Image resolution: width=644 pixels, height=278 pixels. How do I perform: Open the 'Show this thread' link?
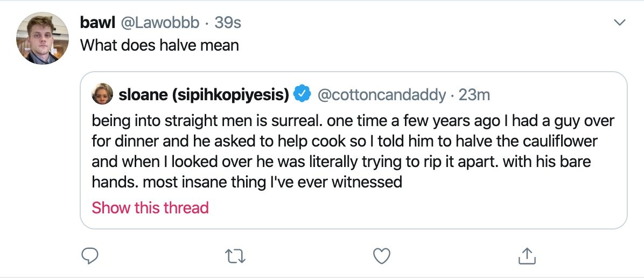[x=150, y=207]
